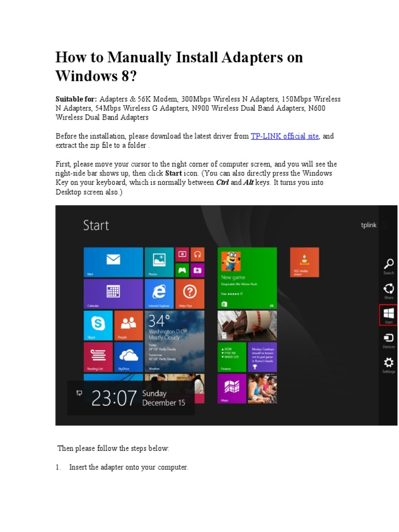
Task: Click the "Suitable for:" bold label
Action: click(76, 99)
